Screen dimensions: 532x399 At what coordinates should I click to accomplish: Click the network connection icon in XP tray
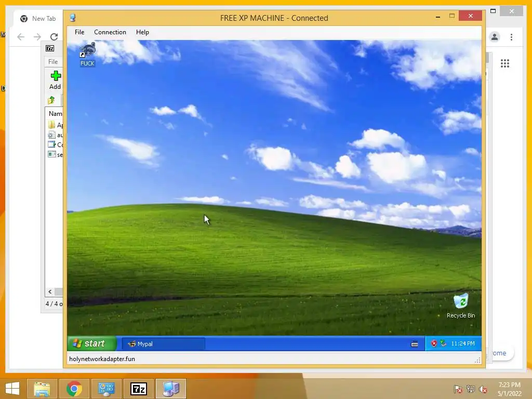(x=443, y=343)
